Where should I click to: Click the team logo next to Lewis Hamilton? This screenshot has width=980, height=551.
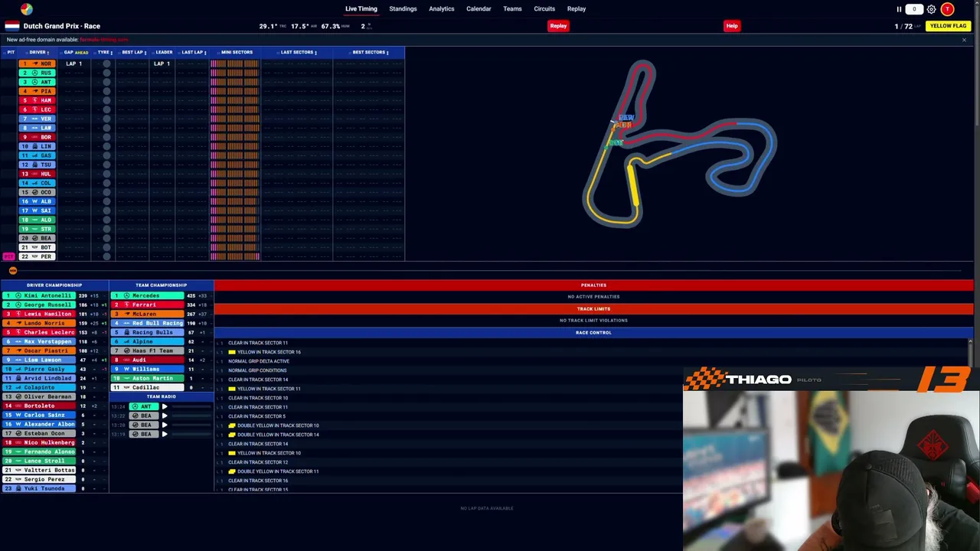(18, 314)
